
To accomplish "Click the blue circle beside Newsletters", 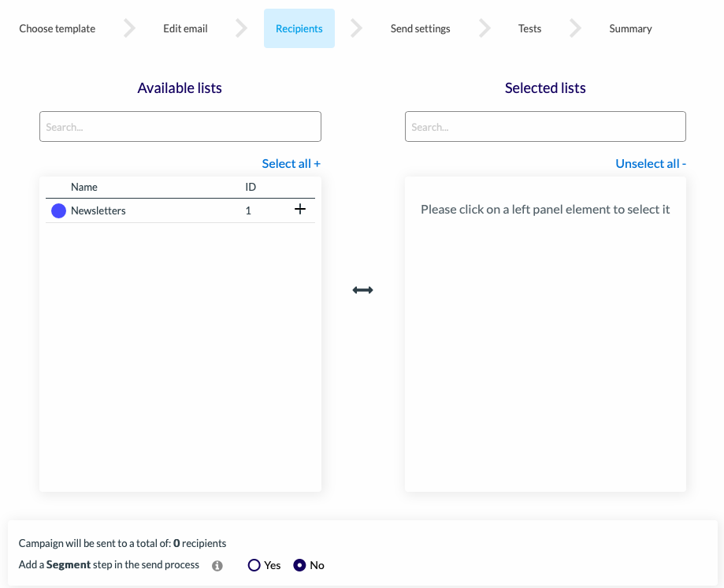I will pyautogui.click(x=58, y=210).
